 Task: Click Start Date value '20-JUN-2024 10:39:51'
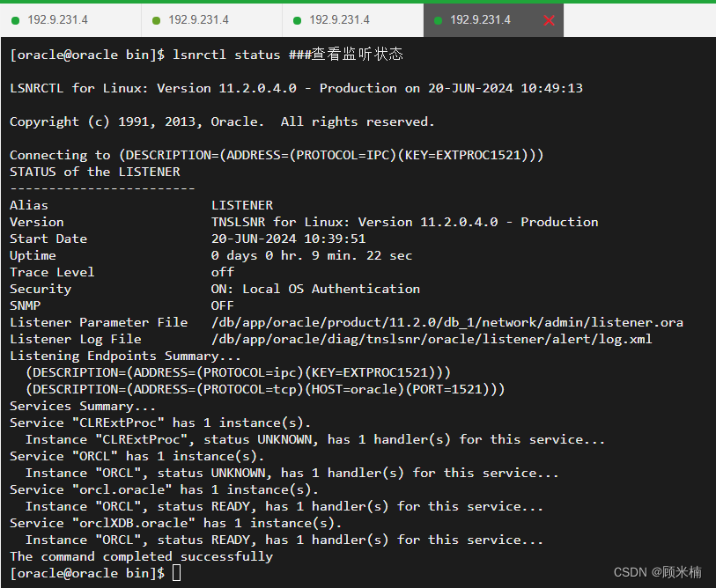pos(288,239)
